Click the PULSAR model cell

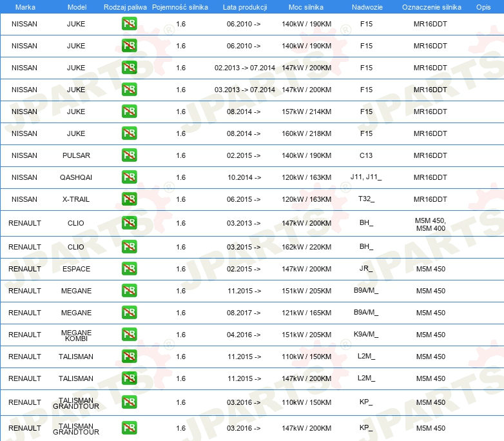[x=76, y=155]
